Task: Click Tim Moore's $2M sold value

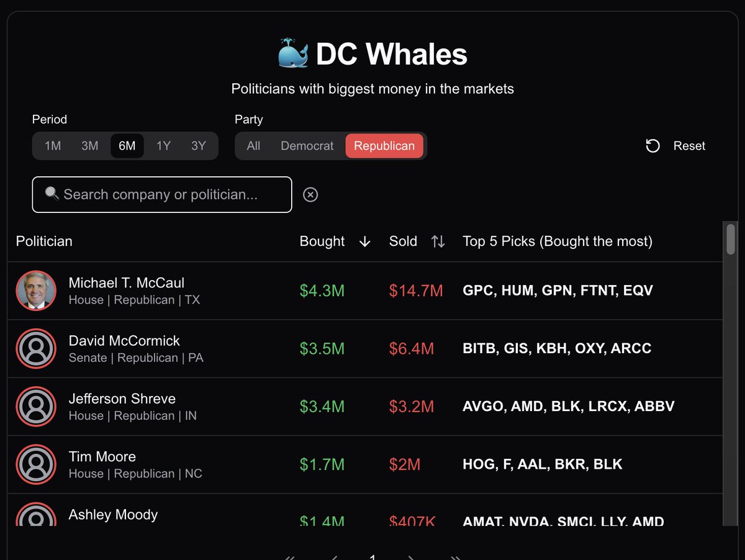Action: tap(405, 464)
